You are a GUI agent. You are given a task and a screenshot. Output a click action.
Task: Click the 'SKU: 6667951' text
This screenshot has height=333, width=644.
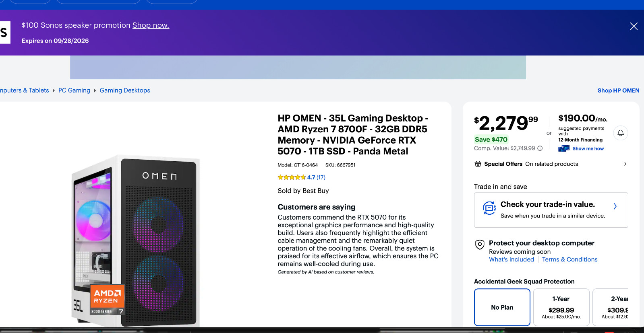pos(340,165)
